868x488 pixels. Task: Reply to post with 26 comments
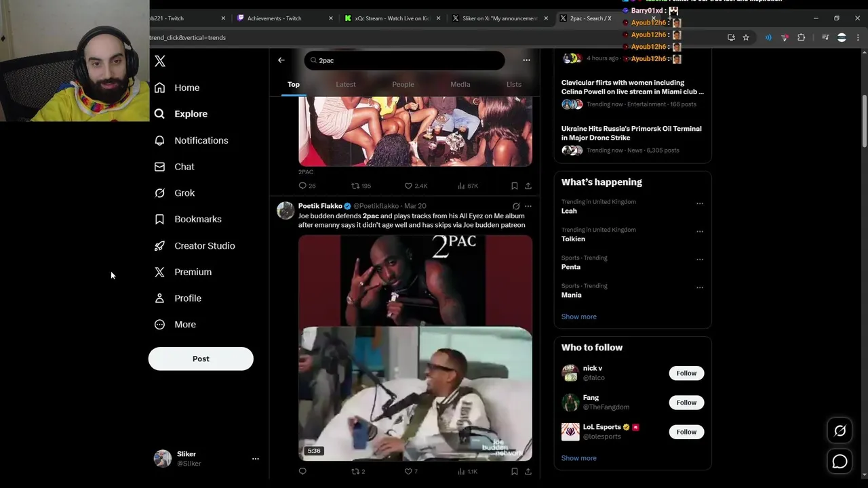click(x=307, y=186)
